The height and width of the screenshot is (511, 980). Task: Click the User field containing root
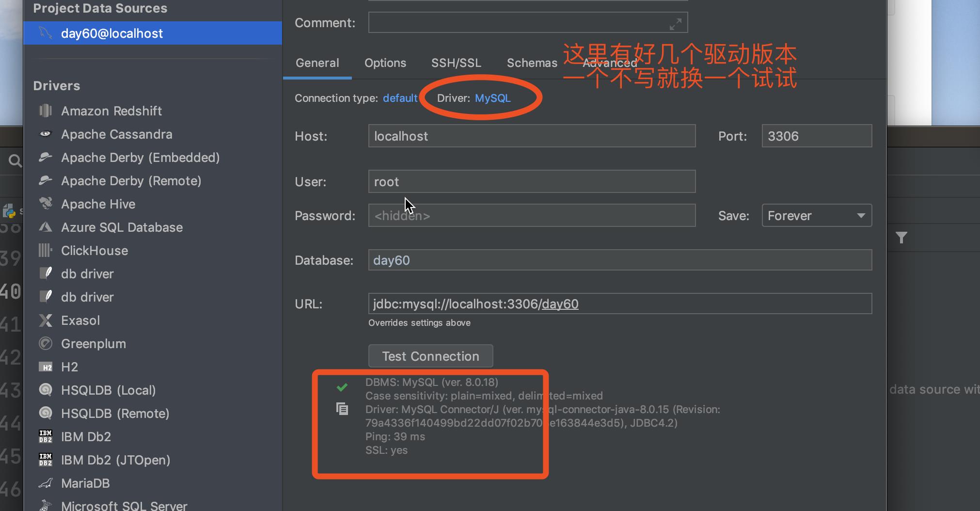[532, 181]
